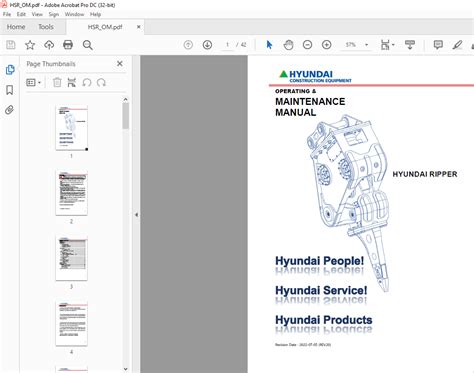The image size is (474, 373).
Task: Click the print icon in the toolbar
Action: pyautogui.click(x=68, y=45)
